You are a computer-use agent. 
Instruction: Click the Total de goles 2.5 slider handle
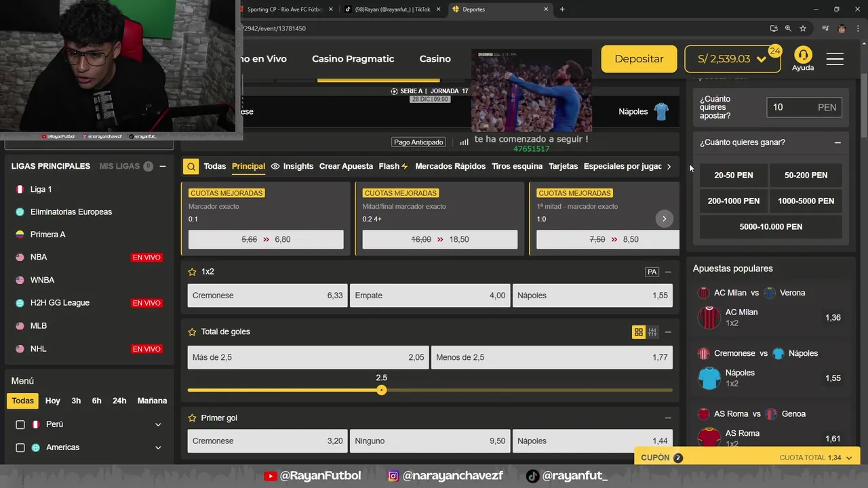(x=382, y=390)
